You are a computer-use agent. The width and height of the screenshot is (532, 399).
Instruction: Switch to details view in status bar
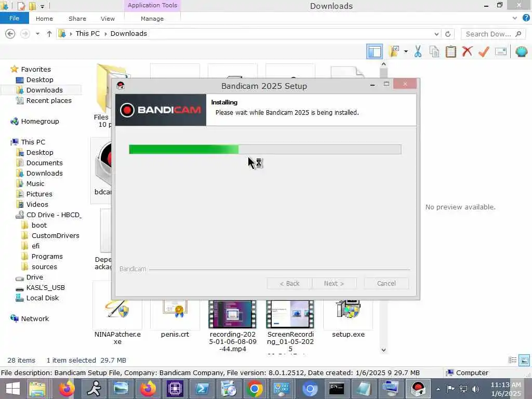point(512,360)
